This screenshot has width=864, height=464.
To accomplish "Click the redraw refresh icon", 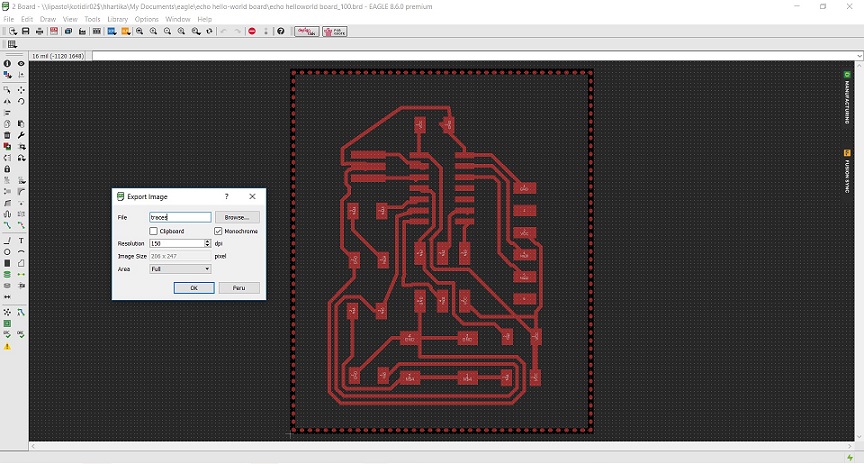I will pyautogui.click(x=209, y=31).
